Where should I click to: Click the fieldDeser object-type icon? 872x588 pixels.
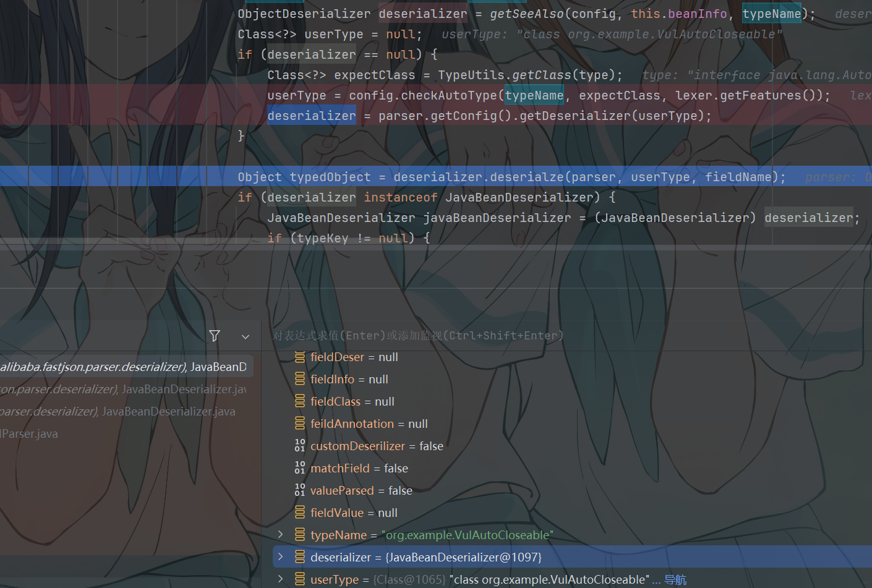300,357
